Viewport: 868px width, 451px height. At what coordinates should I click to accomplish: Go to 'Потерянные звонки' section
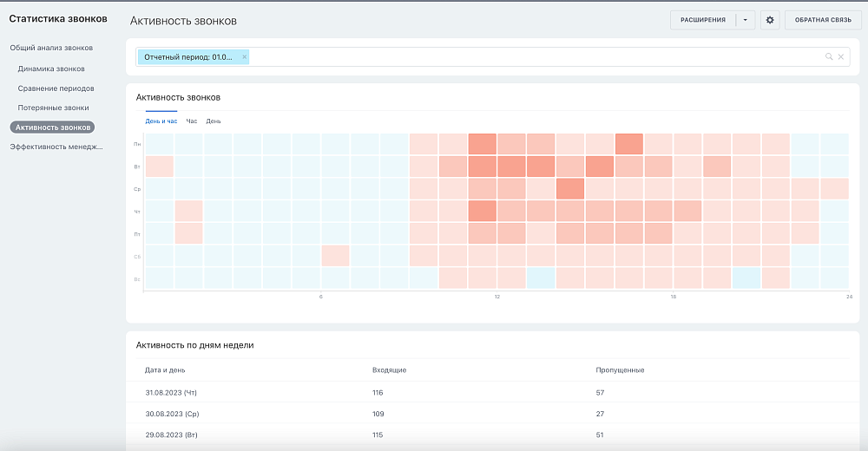[53, 108]
